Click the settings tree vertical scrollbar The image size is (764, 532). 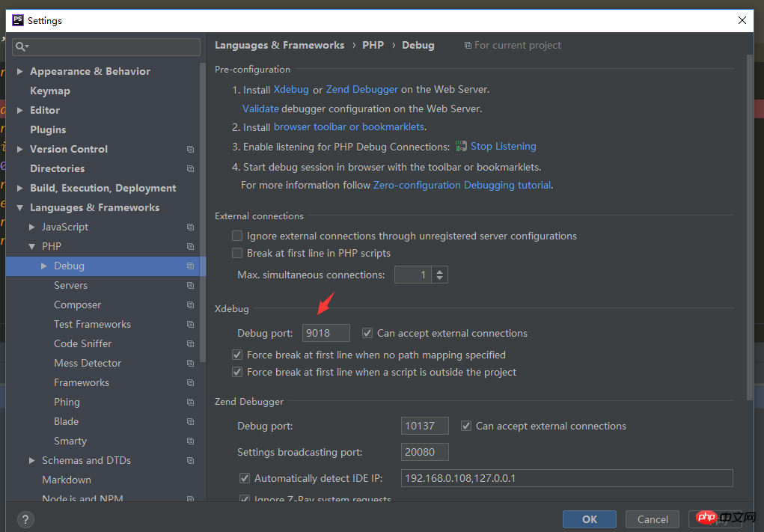point(203,212)
